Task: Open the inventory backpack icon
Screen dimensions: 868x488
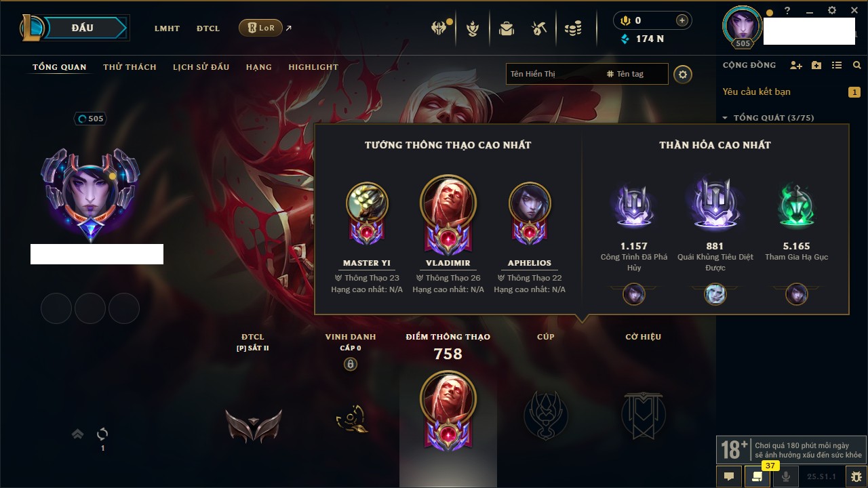Action: point(506,28)
